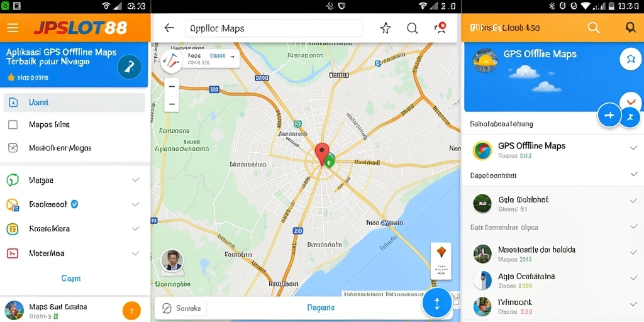644x322 pixels.
Task: Click the red MeterMea icon
Action: pyautogui.click(x=13, y=253)
